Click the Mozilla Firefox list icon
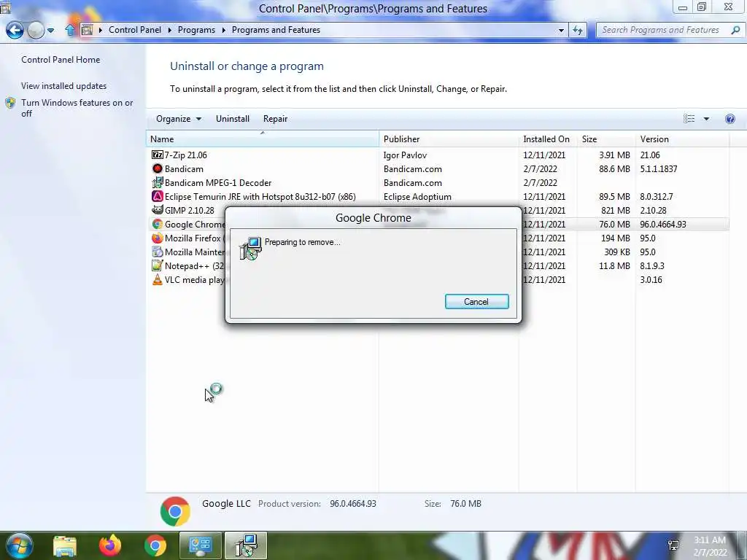The image size is (747, 560). pyautogui.click(x=158, y=238)
